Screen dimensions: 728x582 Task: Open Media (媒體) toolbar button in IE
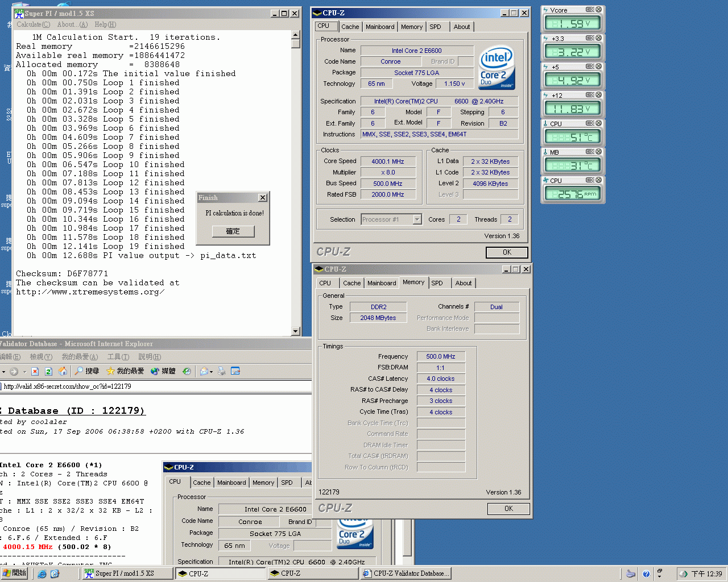pos(163,371)
